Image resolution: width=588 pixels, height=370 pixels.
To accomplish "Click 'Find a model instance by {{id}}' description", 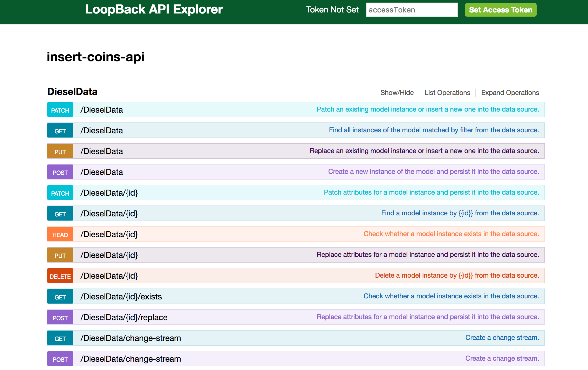I will coord(460,213).
